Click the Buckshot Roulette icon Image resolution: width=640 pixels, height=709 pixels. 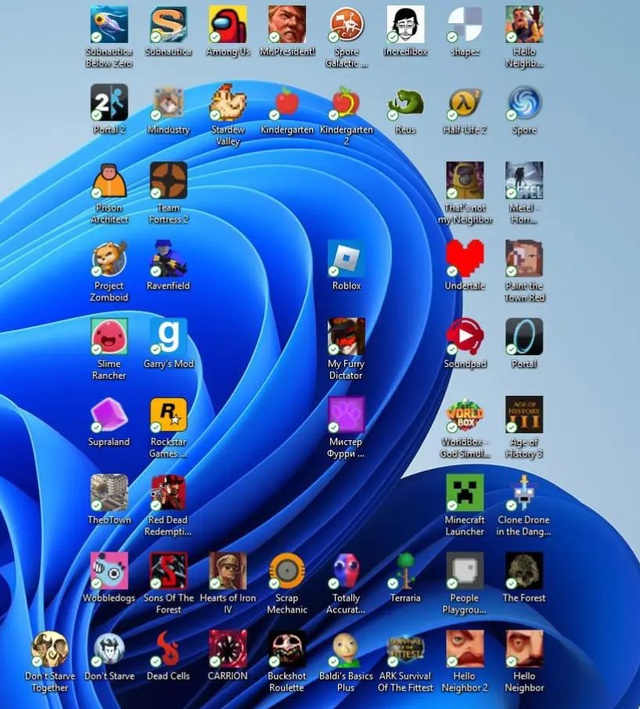point(287,649)
